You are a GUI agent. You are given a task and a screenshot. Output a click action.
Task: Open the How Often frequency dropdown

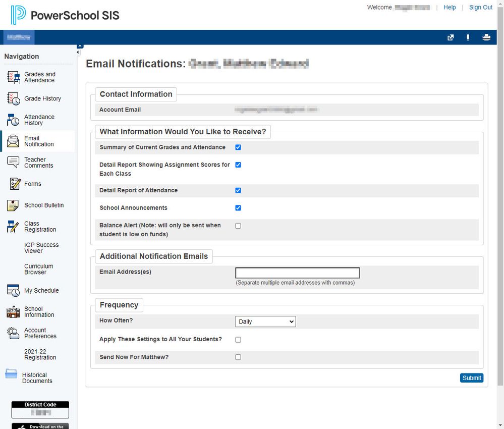coord(265,321)
